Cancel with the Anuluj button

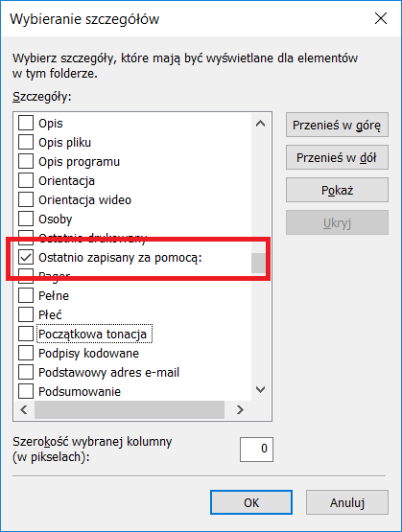click(x=347, y=502)
